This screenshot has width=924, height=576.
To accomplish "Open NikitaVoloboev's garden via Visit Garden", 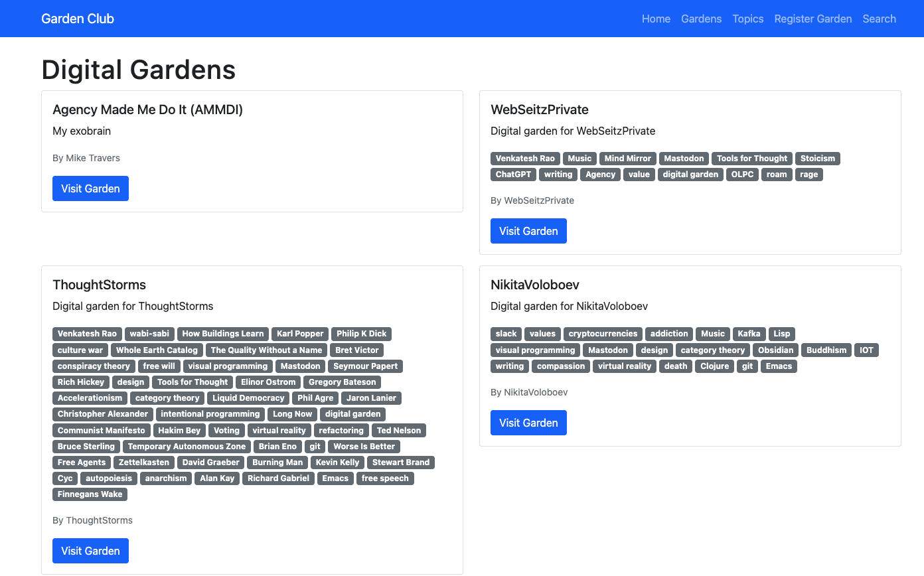I will point(528,423).
